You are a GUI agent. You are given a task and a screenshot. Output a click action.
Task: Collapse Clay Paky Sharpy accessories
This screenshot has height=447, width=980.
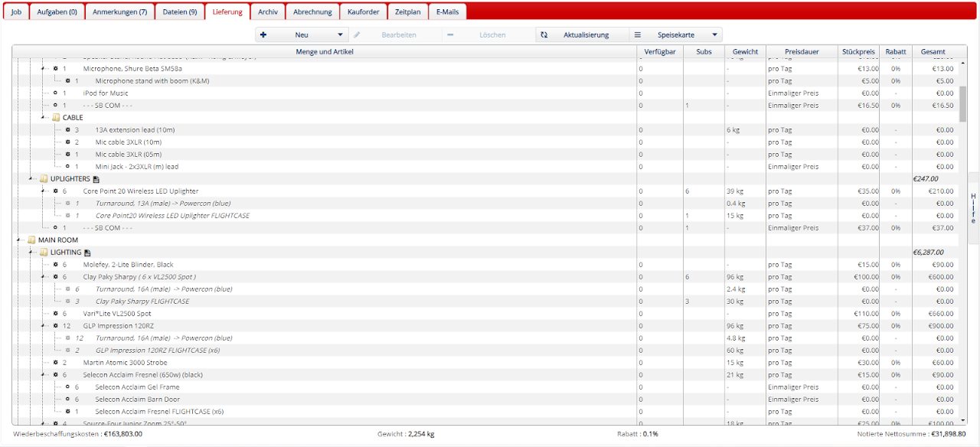tap(43, 277)
